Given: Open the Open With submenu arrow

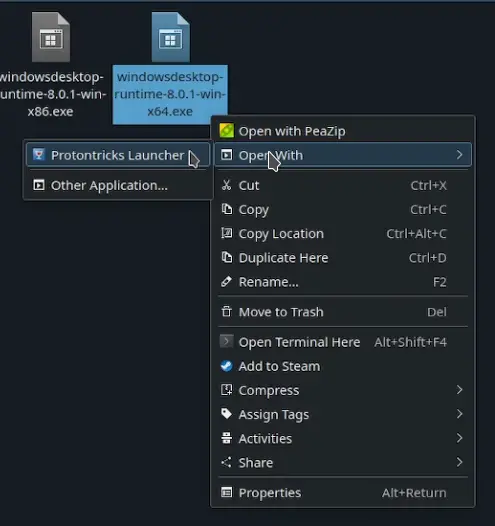Looking at the screenshot, I should click(x=459, y=155).
